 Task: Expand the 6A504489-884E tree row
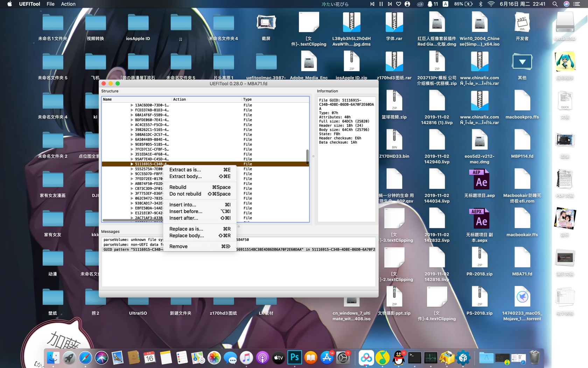pos(132,139)
